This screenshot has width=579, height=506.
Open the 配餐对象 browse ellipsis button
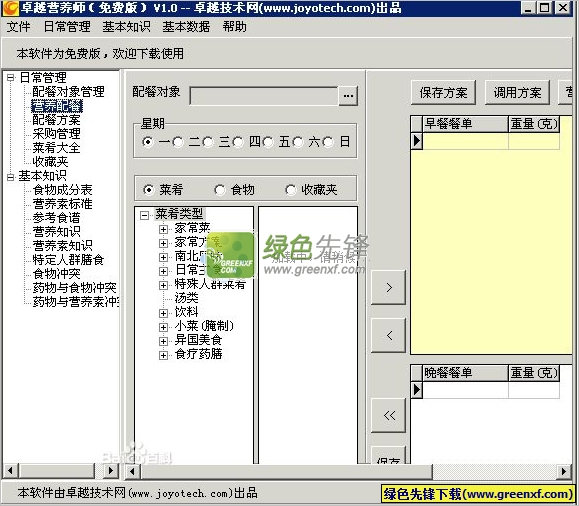point(348,96)
